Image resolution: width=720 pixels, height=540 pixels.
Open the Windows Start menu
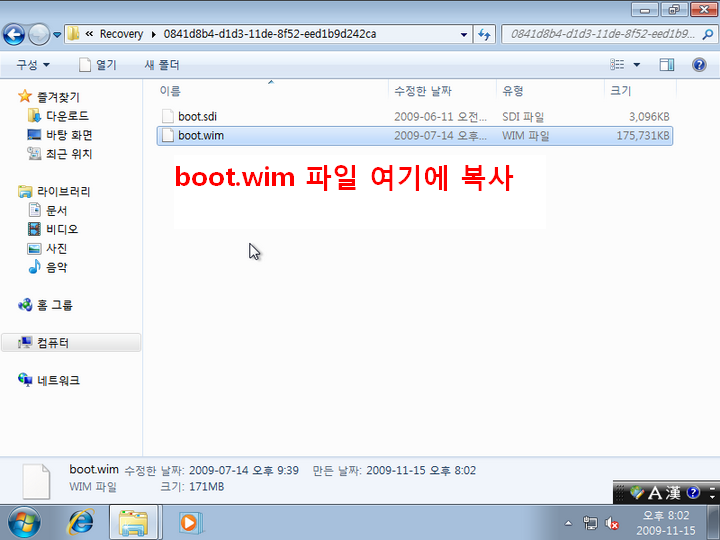click(x=24, y=523)
